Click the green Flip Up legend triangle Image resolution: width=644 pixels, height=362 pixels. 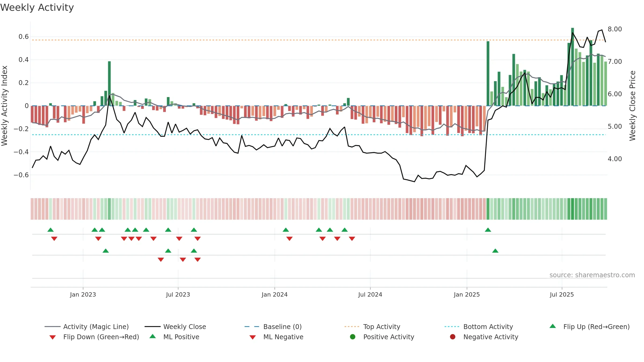tap(553, 326)
